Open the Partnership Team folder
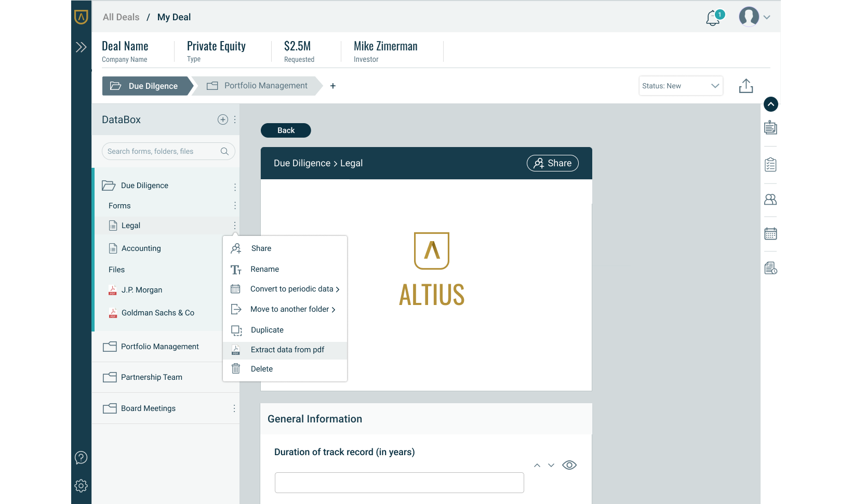Viewport: 852px width, 504px height. pos(152,377)
